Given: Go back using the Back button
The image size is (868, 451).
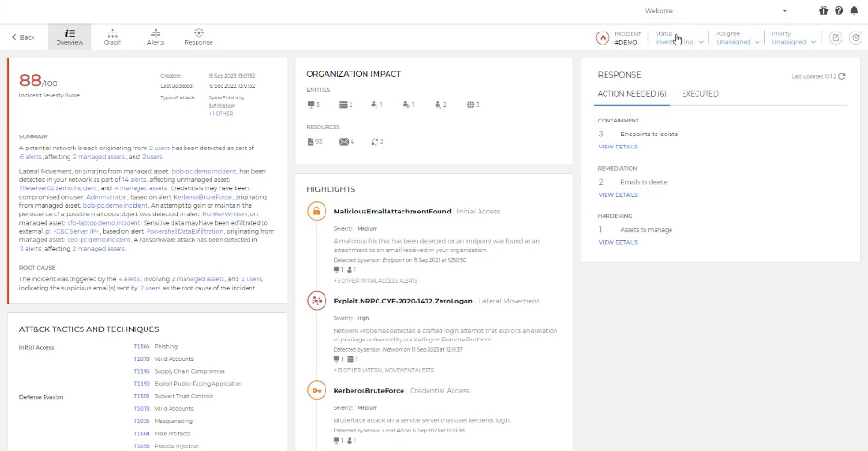Looking at the screenshot, I should pos(23,37).
